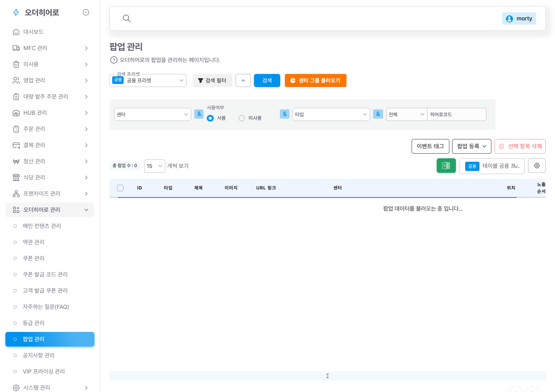Viewport: 555px width, 392px height.
Task: Select the 사용 radio button
Action: [210, 118]
